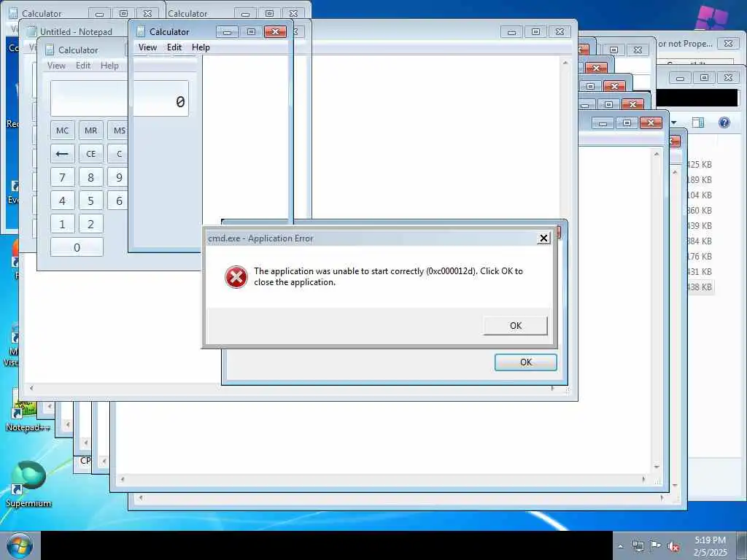Click the 360 KB file size entry
The width and height of the screenshot is (747, 560).
click(x=700, y=211)
